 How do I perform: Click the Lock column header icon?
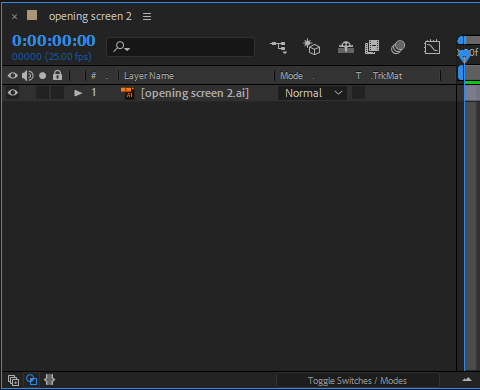57,75
